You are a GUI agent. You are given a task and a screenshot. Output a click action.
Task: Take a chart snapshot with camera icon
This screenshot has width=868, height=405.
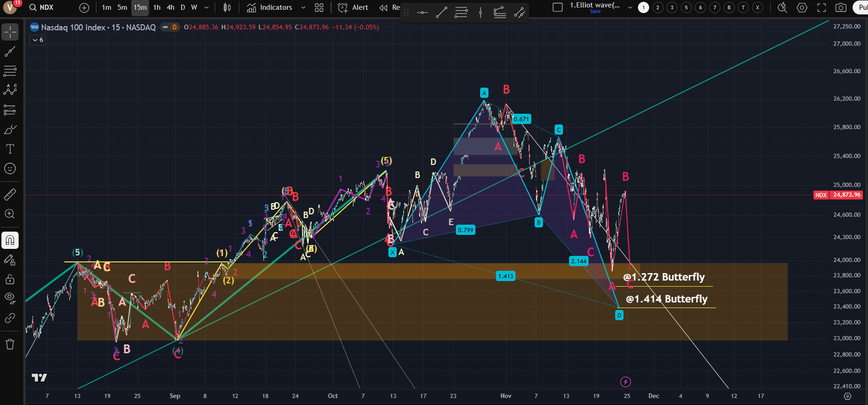point(841,7)
